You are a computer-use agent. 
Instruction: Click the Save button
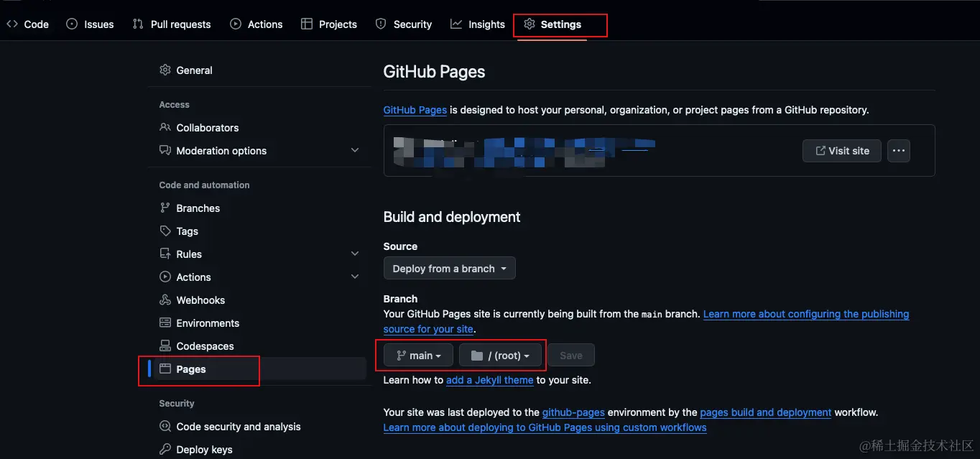[571, 356]
